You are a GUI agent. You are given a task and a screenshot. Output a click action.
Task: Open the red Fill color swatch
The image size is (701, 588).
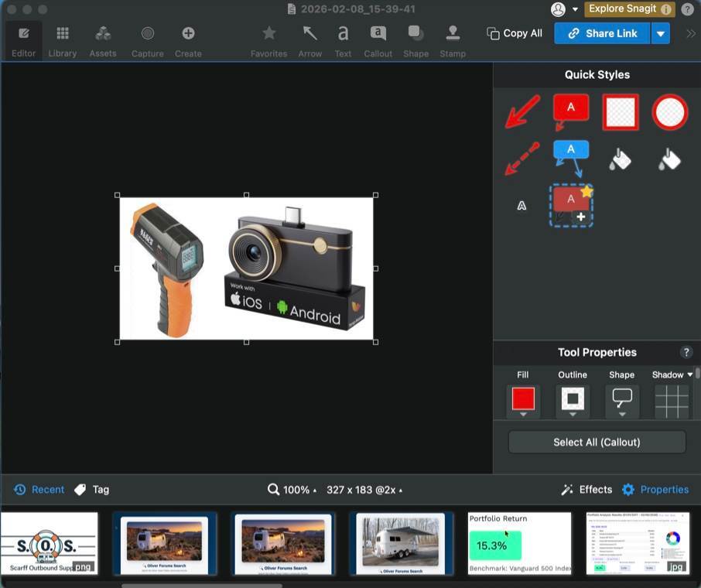[x=523, y=399]
